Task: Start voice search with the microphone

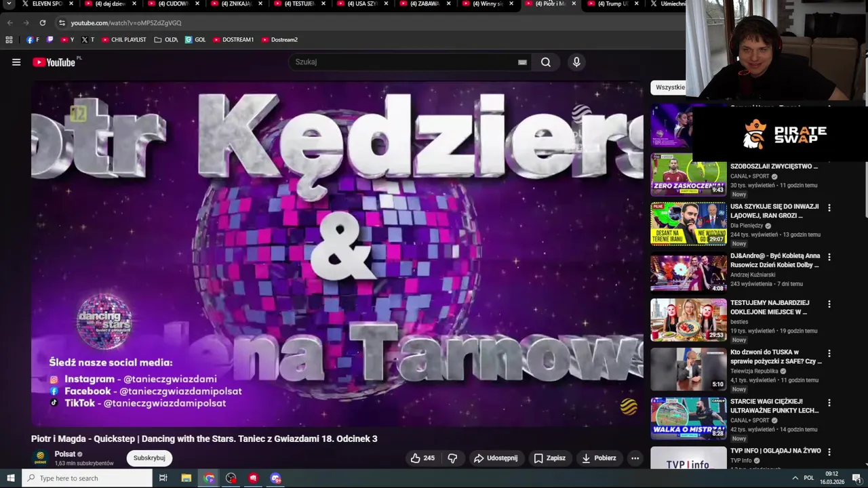Action: (576, 62)
